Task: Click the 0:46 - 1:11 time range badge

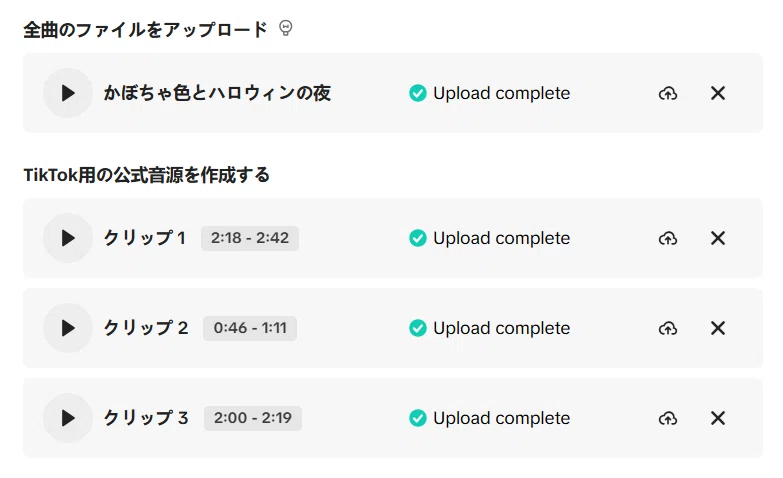Action: click(x=250, y=328)
